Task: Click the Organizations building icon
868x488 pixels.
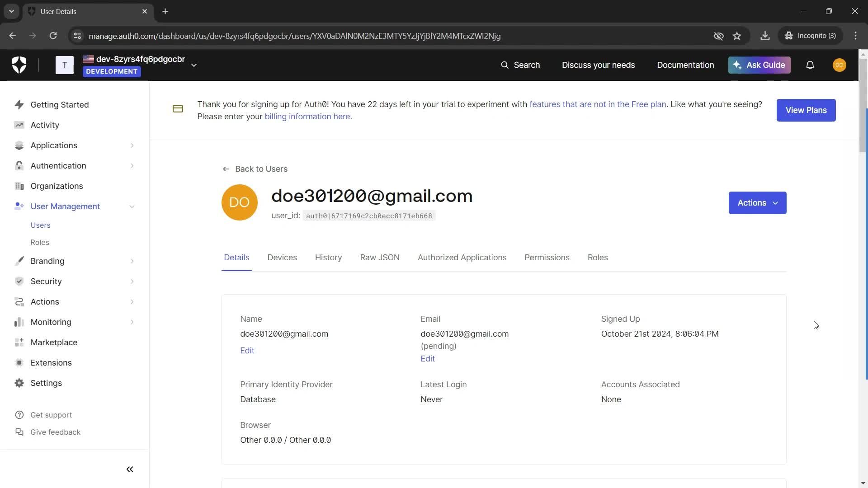Action: pos(19,186)
